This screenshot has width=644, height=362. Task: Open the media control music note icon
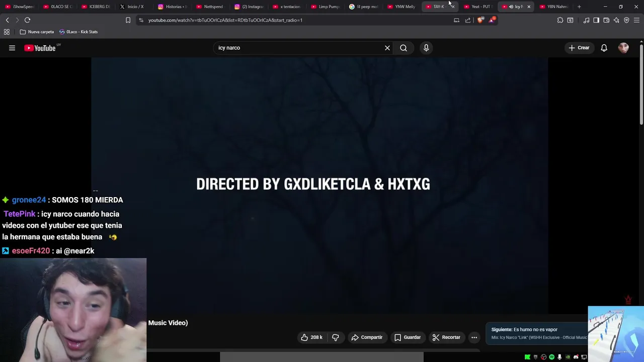(586, 20)
